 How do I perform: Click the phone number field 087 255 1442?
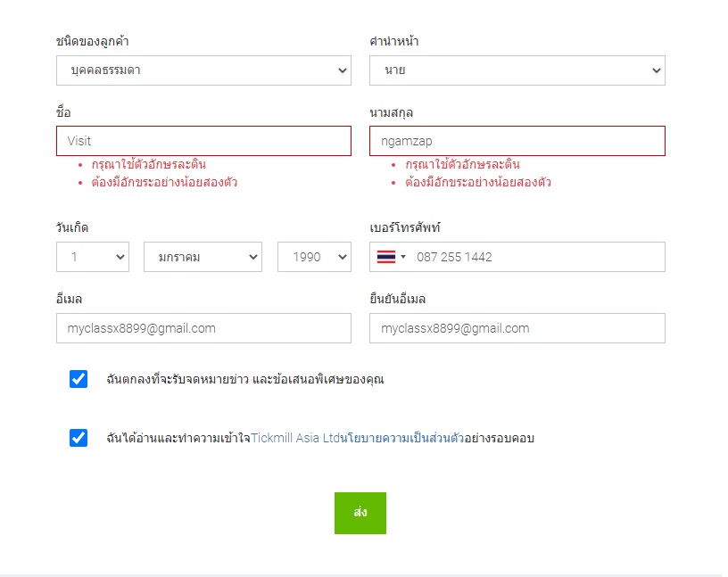(535, 257)
